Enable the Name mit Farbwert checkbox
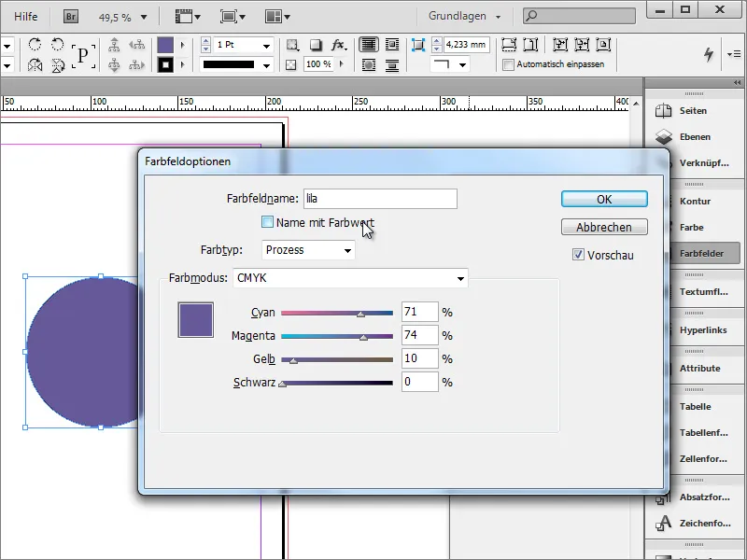Screen dimensions: 747x560 pyautogui.click(x=265, y=221)
